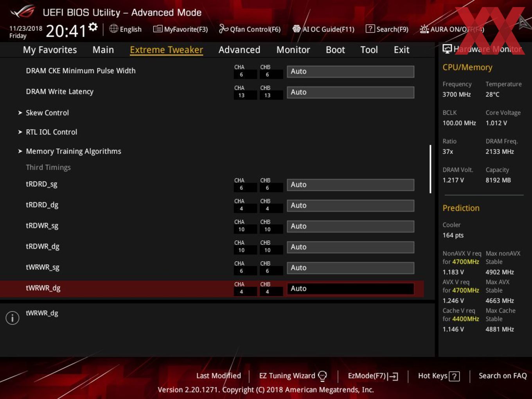Click the MyFavorite list icon
532x399 pixels.
coord(158,29)
